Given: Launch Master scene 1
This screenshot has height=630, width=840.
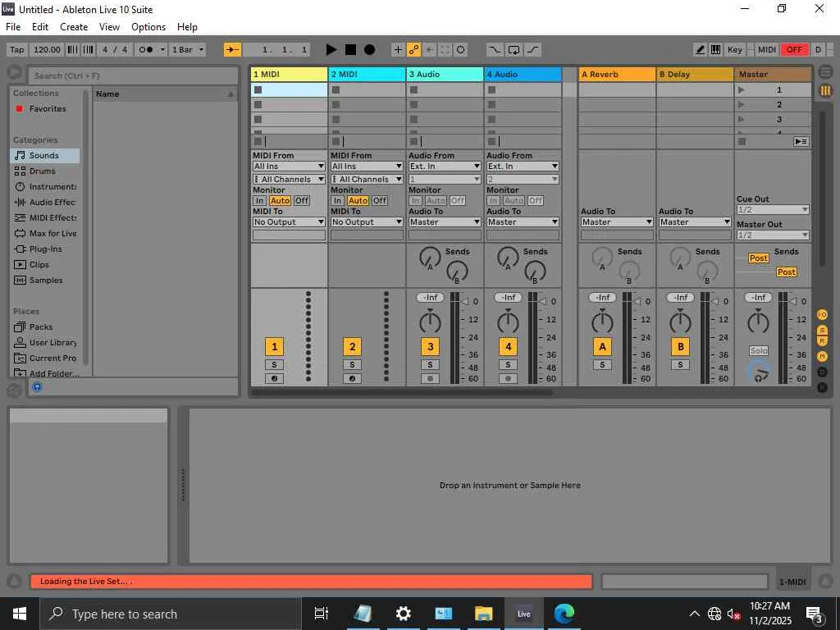Looking at the screenshot, I should [742, 89].
